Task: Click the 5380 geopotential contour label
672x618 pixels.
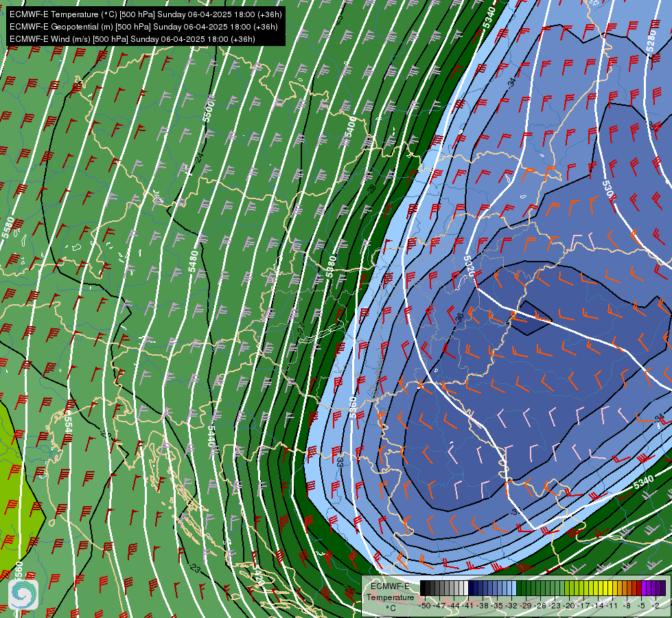Action: coord(332,267)
